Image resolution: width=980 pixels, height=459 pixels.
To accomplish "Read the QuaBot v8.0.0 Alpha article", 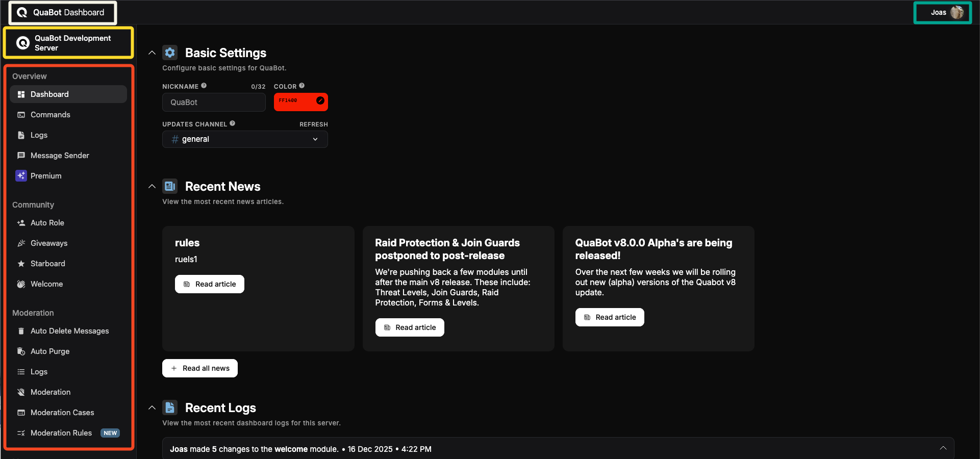I will click(610, 317).
